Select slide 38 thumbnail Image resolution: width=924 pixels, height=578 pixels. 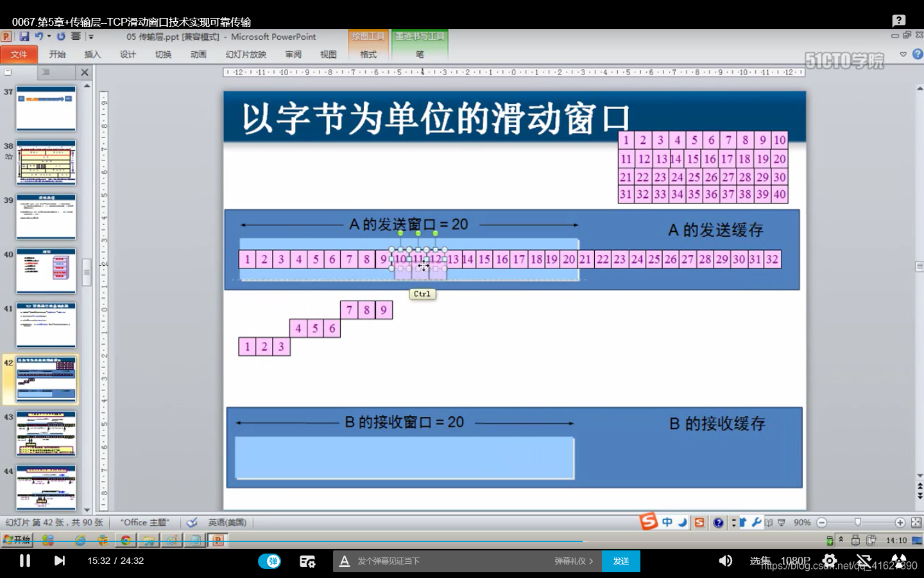point(46,162)
